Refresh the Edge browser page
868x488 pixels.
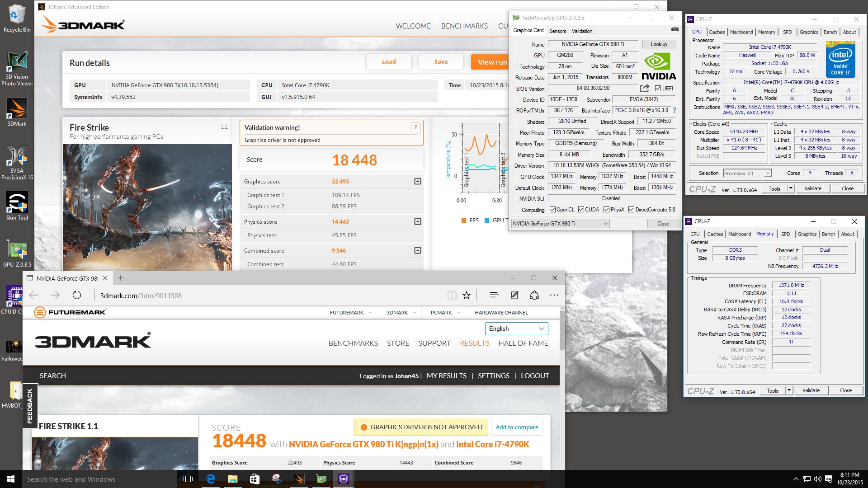(77, 296)
